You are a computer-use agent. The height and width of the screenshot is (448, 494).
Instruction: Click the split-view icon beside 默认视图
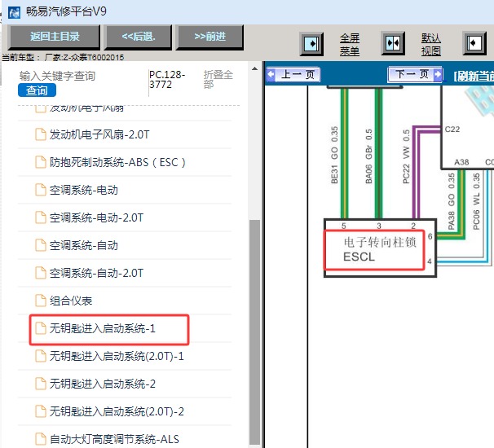click(x=393, y=43)
